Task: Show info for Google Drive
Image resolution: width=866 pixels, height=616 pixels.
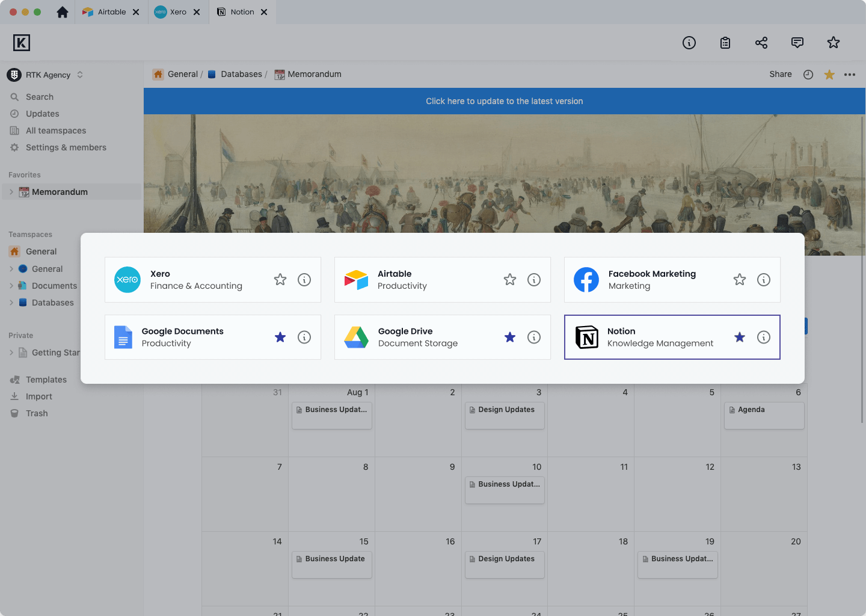Action: pos(534,337)
